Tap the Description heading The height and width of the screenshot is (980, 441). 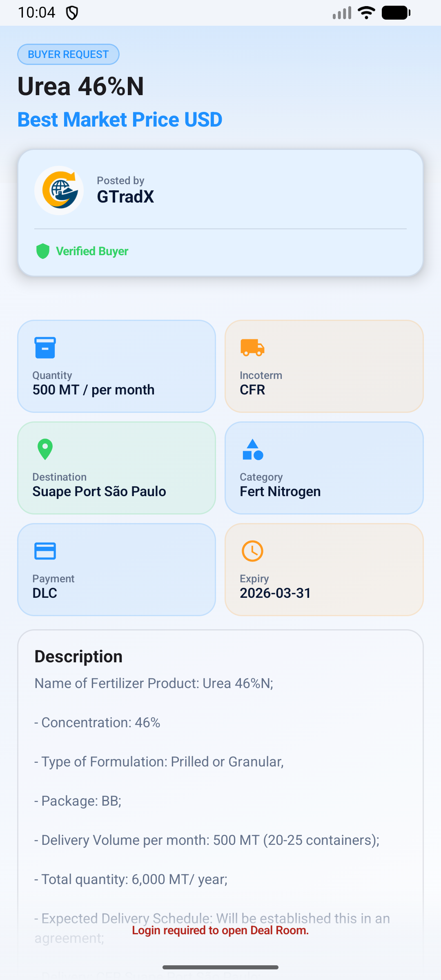point(78,657)
